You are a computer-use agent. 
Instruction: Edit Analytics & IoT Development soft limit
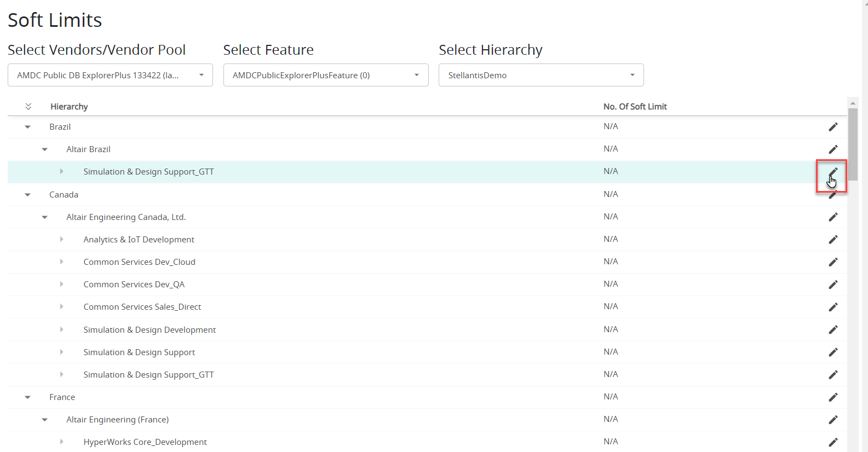pos(833,240)
